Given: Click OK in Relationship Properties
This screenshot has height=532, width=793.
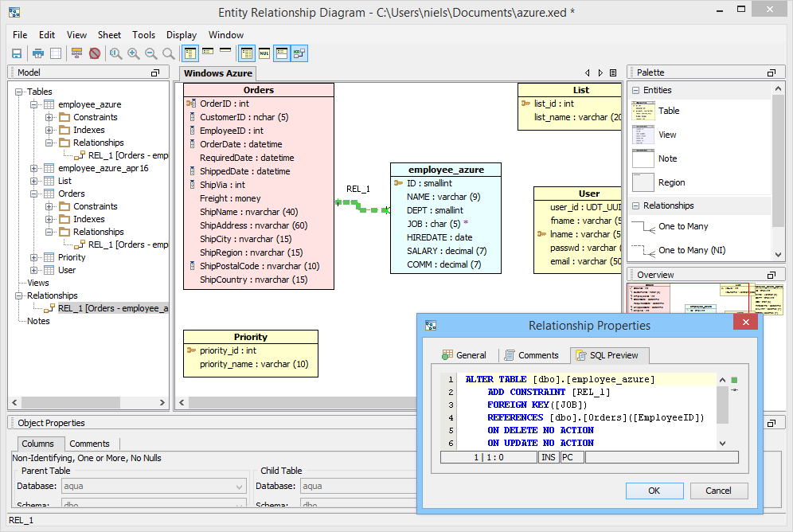Looking at the screenshot, I should [x=654, y=491].
